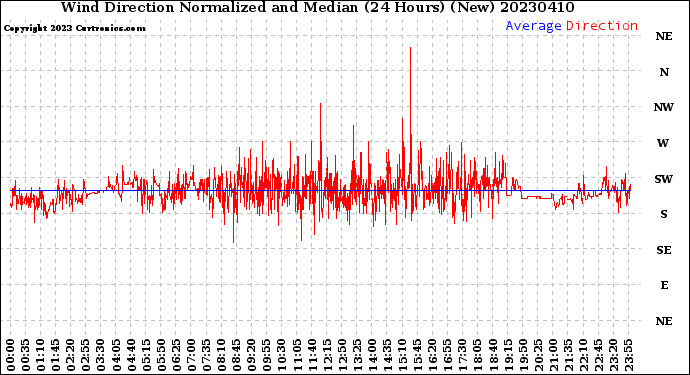Screen dimensions: 690x375
Task: Click the 'N' direction axis label
Action: 664,72
